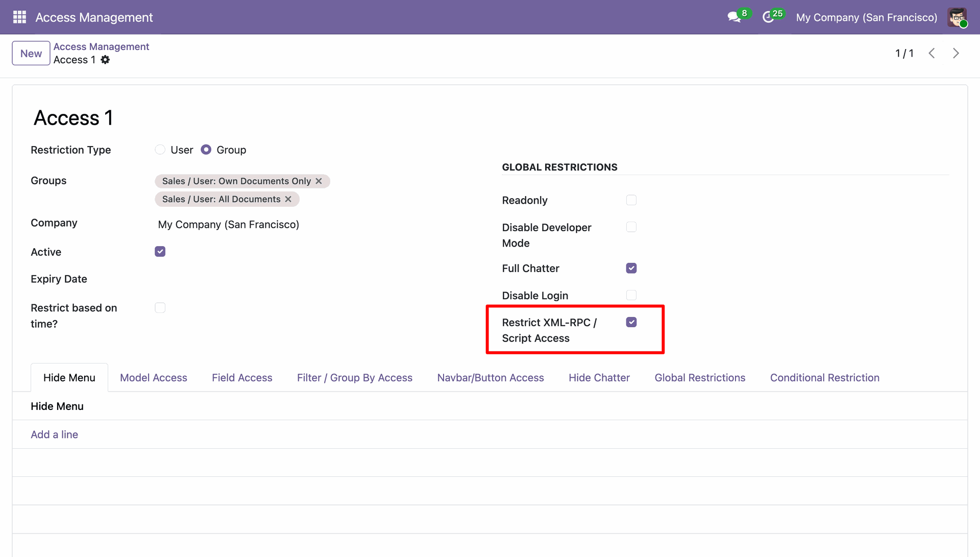Switch company via My Company (San Francisco)
The height and width of the screenshot is (557, 980).
(x=866, y=17)
